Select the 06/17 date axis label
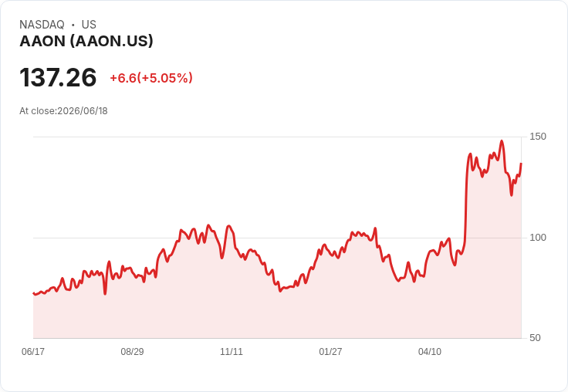This screenshot has width=568, height=392. (x=33, y=351)
